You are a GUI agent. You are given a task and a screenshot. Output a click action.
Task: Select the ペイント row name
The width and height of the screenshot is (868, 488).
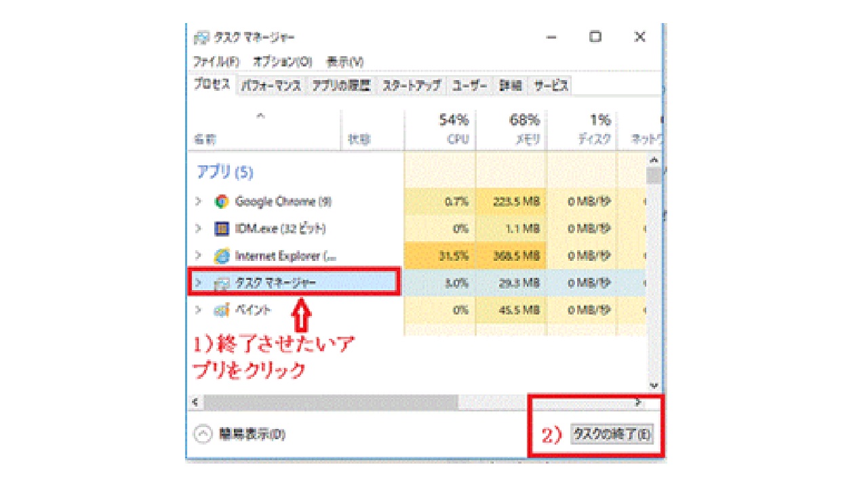pos(252,310)
